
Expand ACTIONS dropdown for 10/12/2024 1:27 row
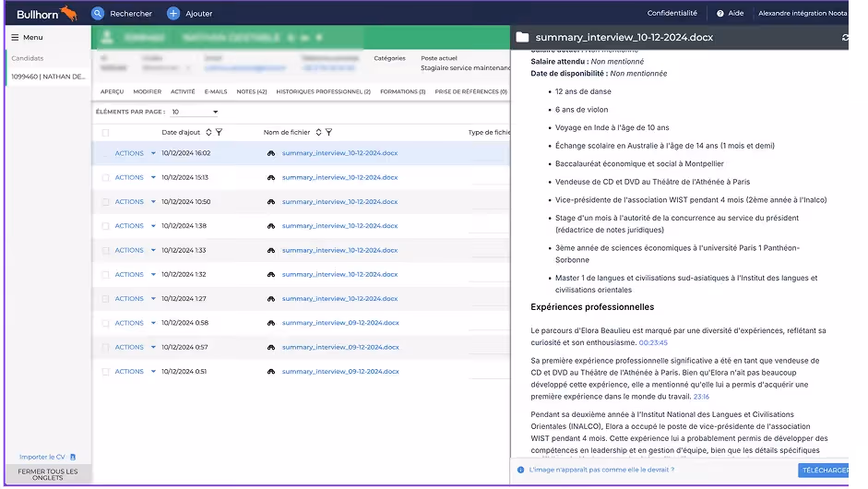(153, 299)
